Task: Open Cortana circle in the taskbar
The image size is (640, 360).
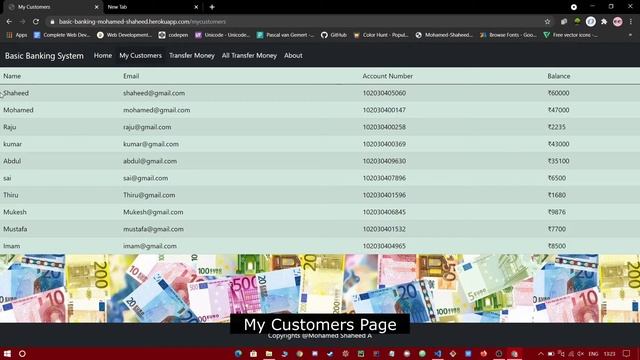Action: pos(22,353)
